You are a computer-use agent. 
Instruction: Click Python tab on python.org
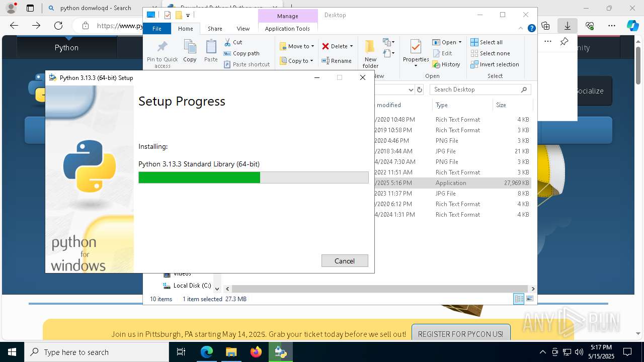(67, 48)
